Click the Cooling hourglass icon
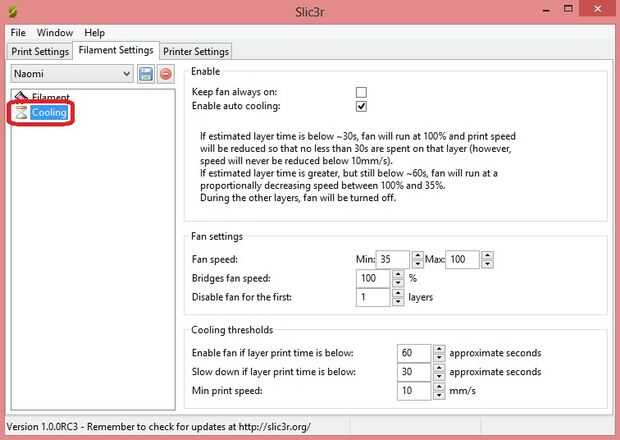This screenshot has height=440, width=620. [21, 112]
